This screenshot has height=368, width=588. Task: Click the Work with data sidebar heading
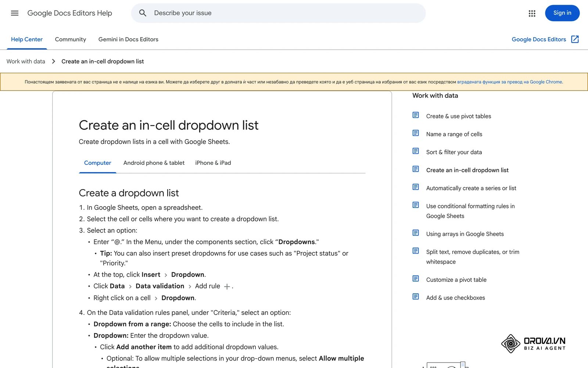coord(435,96)
